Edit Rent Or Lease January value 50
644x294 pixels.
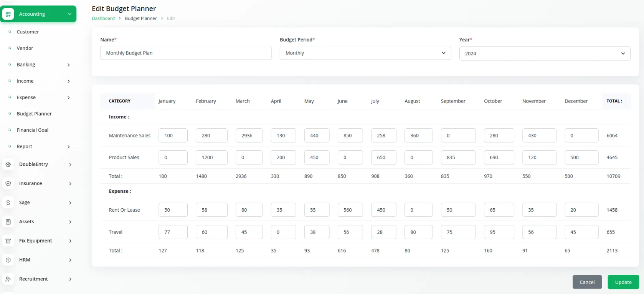tap(173, 210)
